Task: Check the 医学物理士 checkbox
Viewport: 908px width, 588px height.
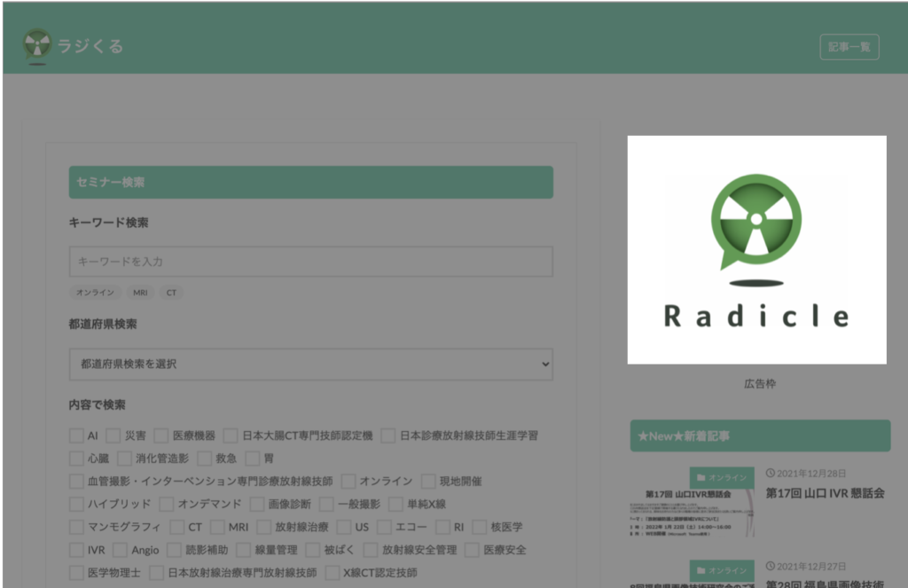Action: [76, 572]
